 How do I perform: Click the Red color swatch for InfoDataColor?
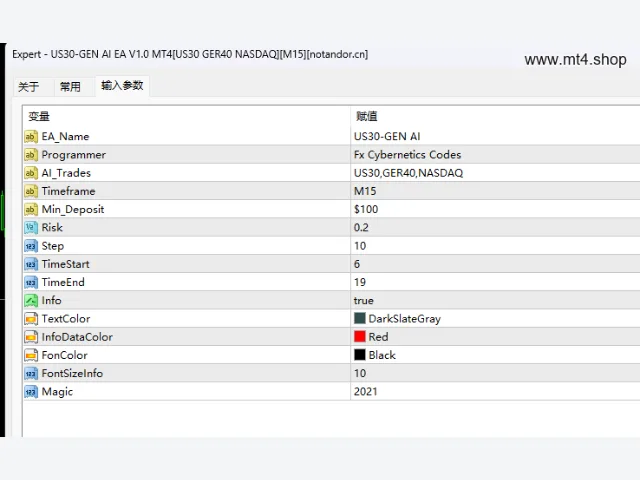360,337
